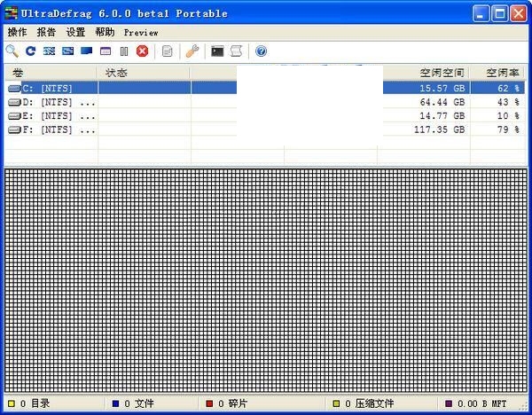Click the F: drive disk icon
This screenshot has width=532, height=415.
click(x=14, y=129)
